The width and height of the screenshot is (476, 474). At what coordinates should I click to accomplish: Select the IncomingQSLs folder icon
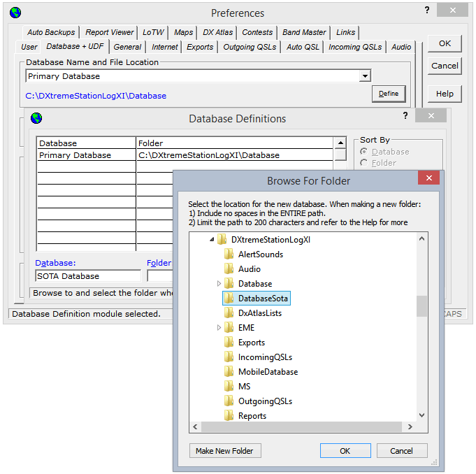[x=229, y=357]
